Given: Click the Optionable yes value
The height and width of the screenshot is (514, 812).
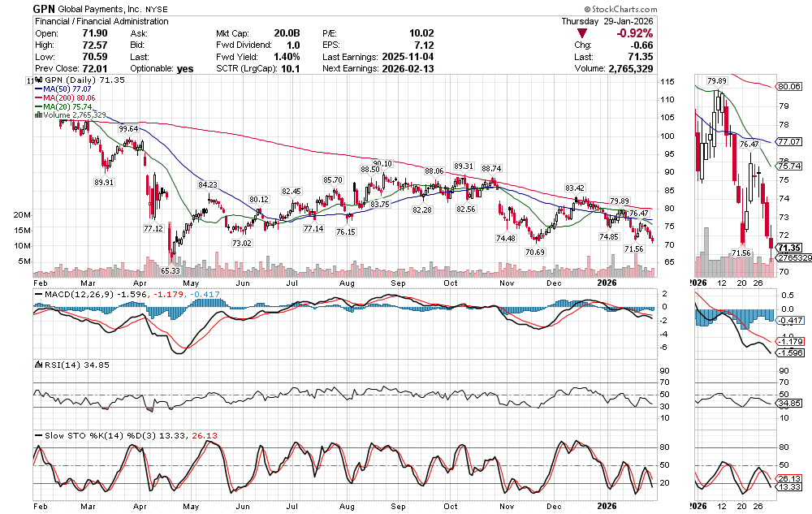Looking at the screenshot, I should tap(185, 68).
